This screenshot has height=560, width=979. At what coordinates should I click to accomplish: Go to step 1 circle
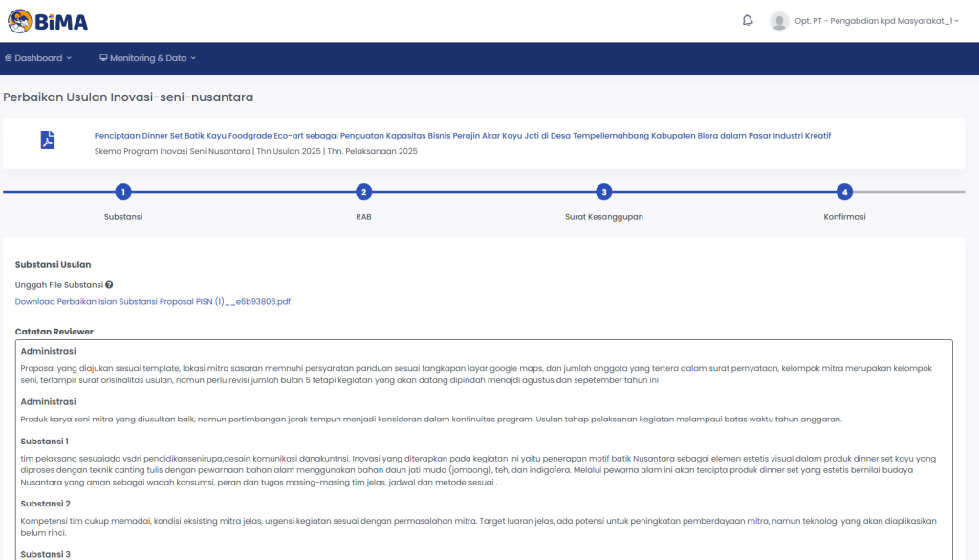[123, 192]
